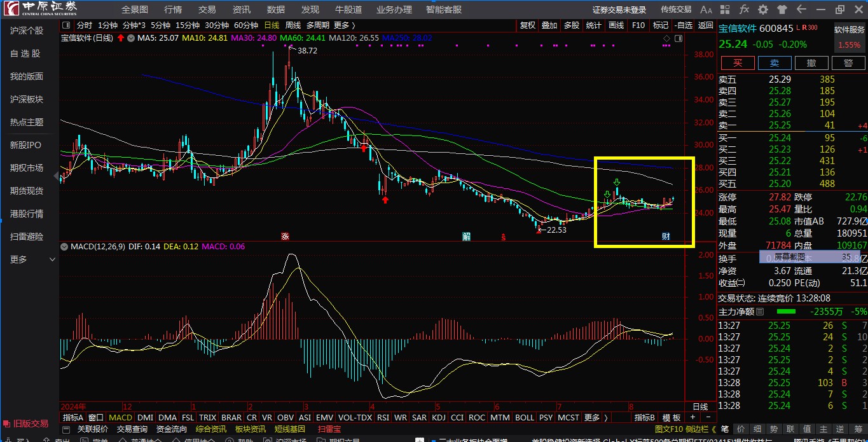This screenshot has height=442, width=868.
Task: Open the 指标B selector
Action: tap(645, 418)
